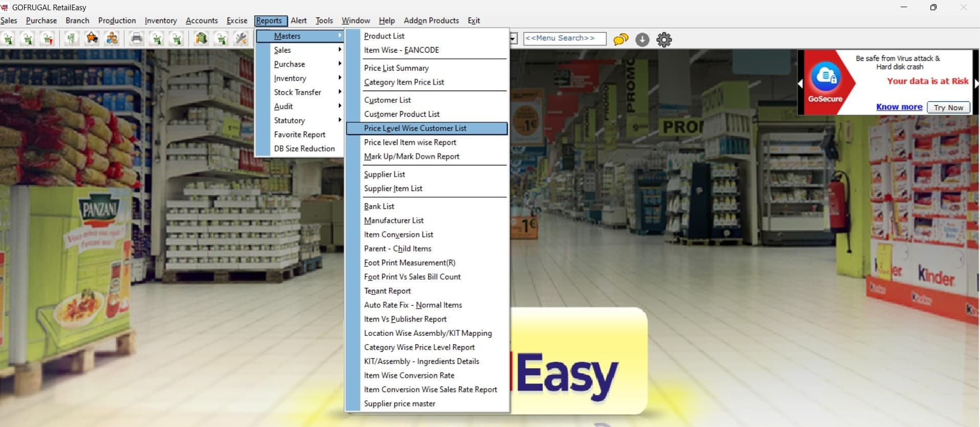Open the Branch menu in menu bar
This screenshot has height=427, width=980.
click(77, 20)
